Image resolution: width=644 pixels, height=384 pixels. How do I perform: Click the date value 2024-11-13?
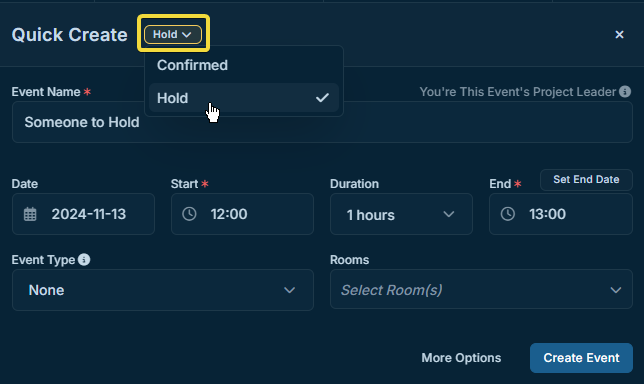(89, 214)
